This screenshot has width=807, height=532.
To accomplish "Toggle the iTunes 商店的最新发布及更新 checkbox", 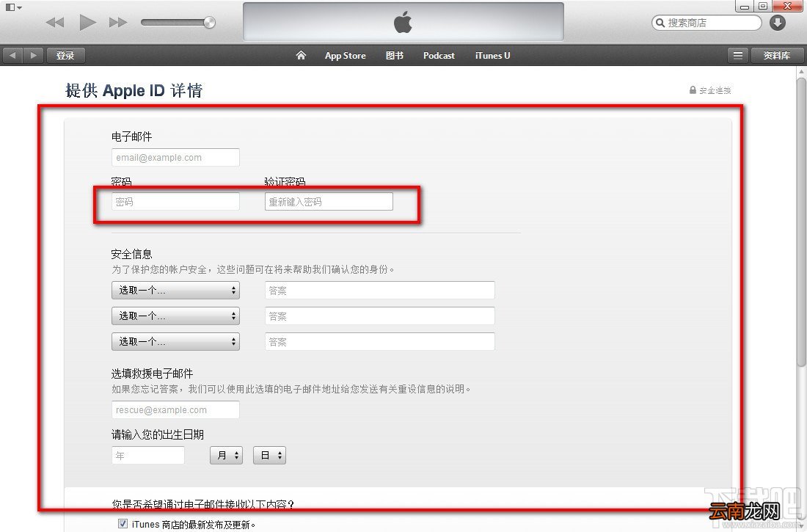I will click(x=123, y=524).
